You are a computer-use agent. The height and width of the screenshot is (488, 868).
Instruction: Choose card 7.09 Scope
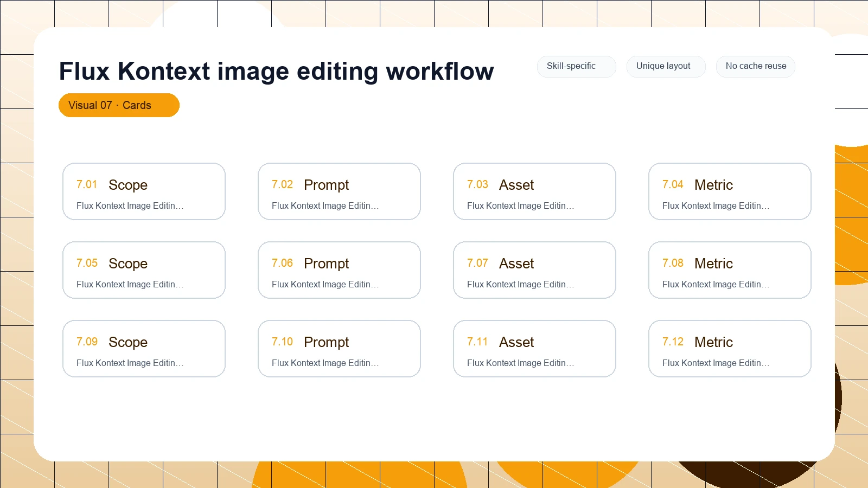(144, 349)
